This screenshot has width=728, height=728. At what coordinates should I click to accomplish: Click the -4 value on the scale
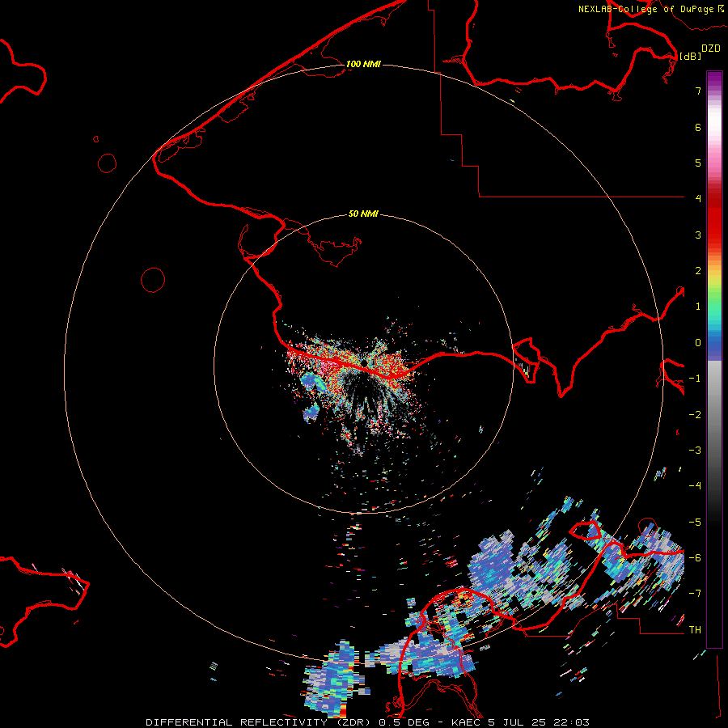coord(695,486)
